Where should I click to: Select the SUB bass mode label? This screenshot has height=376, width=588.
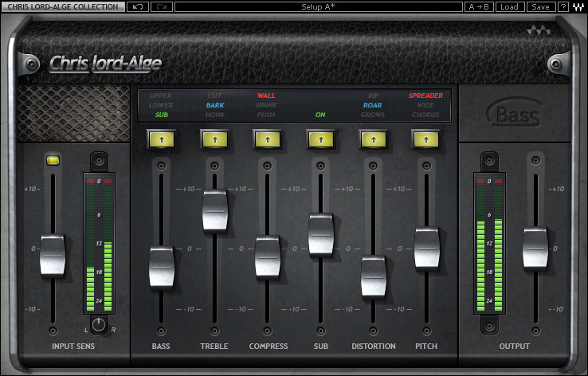[x=162, y=115]
